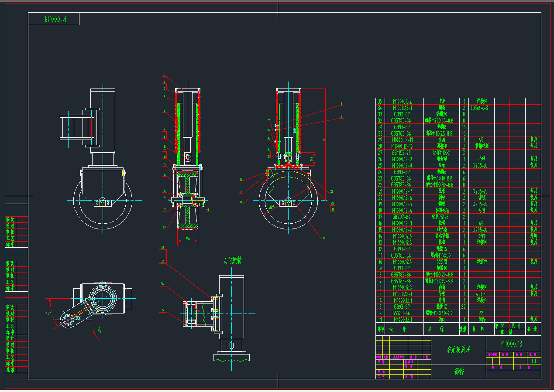The image size is (554, 392).
Task: Select the 1:10 scale value
Action: pos(533,361)
